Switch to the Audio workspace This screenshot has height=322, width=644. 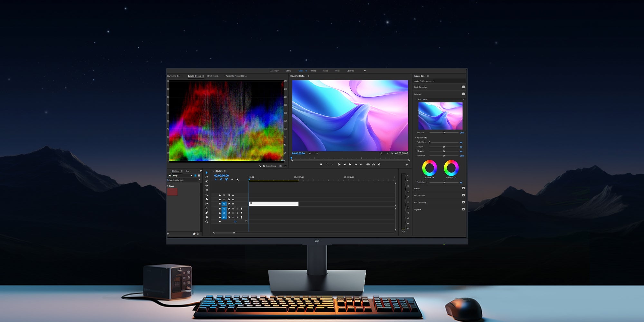[x=325, y=71]
